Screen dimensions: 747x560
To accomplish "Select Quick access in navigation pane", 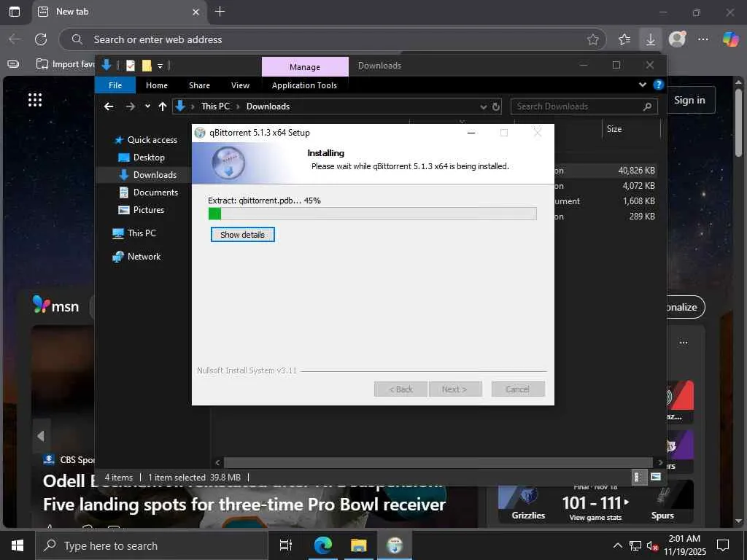I will coord(146,140).
